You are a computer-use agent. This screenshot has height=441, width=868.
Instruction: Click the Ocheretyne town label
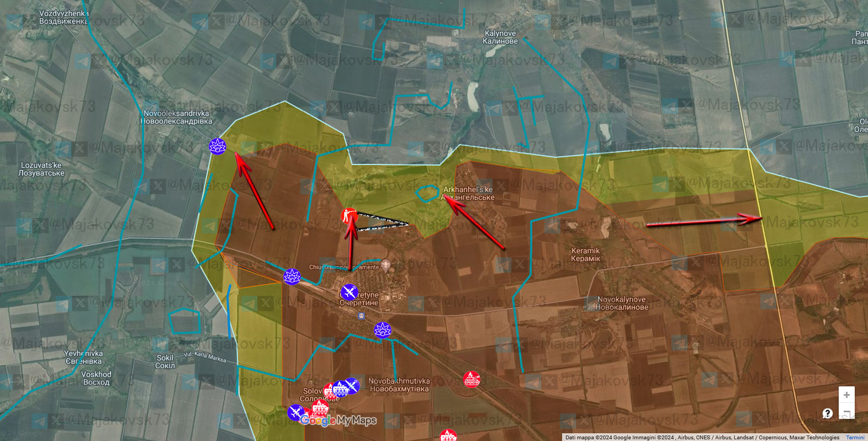click(x=359, y=299)
